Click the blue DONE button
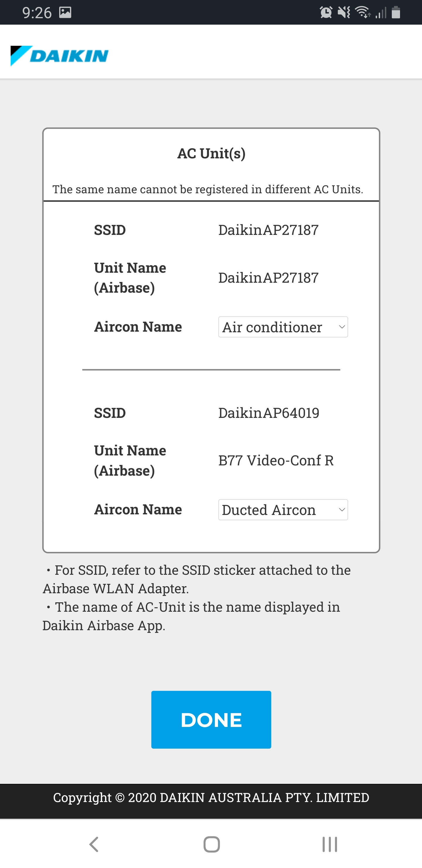Screen dimensions: 422x868 click(x=211, y=719)
